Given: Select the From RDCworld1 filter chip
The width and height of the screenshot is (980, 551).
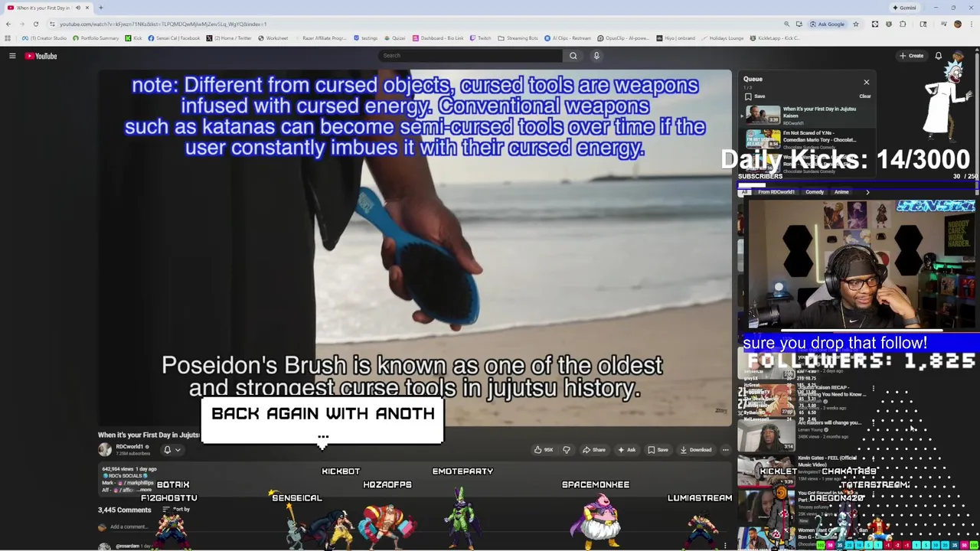Looking at the screenshot, I should point(776,192).
